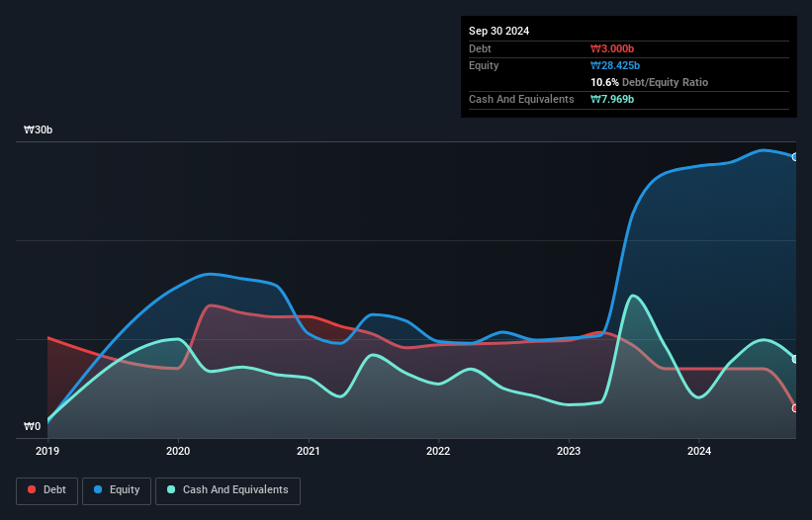Click the 2024 x-axis label
This screenshot has height=520, width=812.
(699, 451)
